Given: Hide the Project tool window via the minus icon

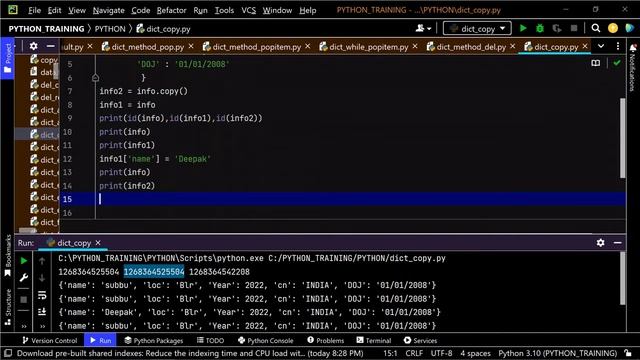Looking at the screenshot, I should tap(50, 46).
